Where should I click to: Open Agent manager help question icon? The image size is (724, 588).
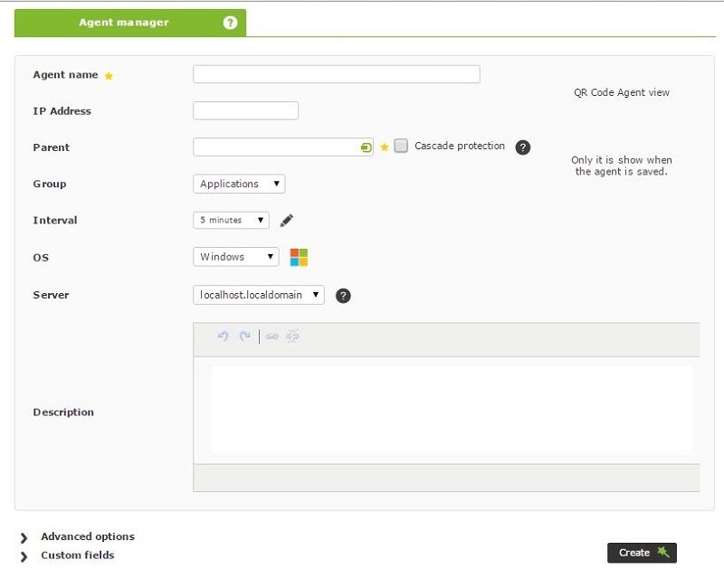coord(230,23)
